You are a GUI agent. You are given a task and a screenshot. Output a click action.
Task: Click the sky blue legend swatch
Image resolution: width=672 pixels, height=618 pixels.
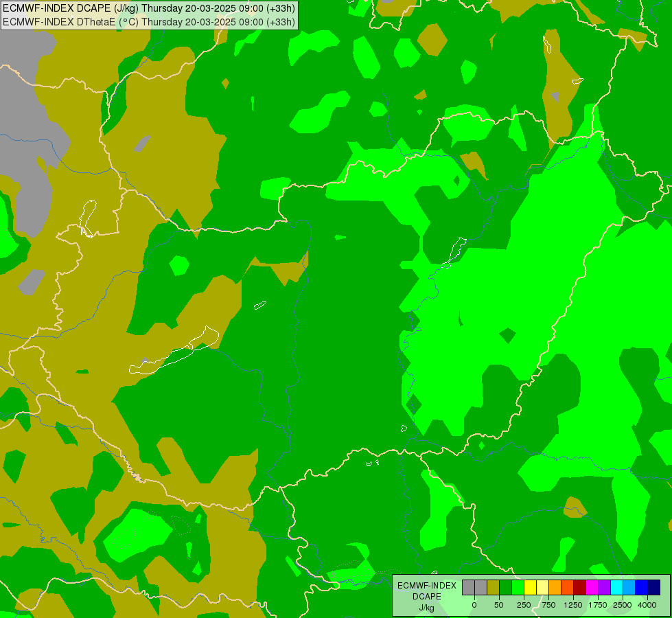tap(629, 588)
